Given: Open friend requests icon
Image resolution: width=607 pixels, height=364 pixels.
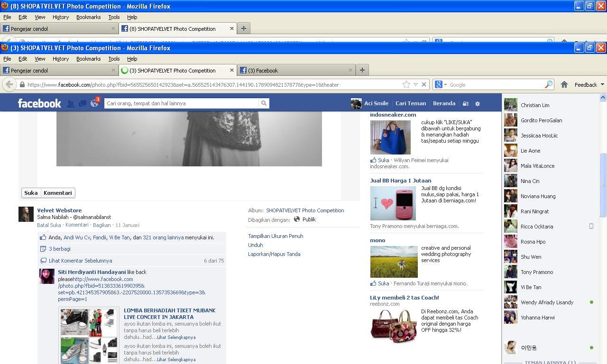Looking at the screenshot, I should point(70,103).
